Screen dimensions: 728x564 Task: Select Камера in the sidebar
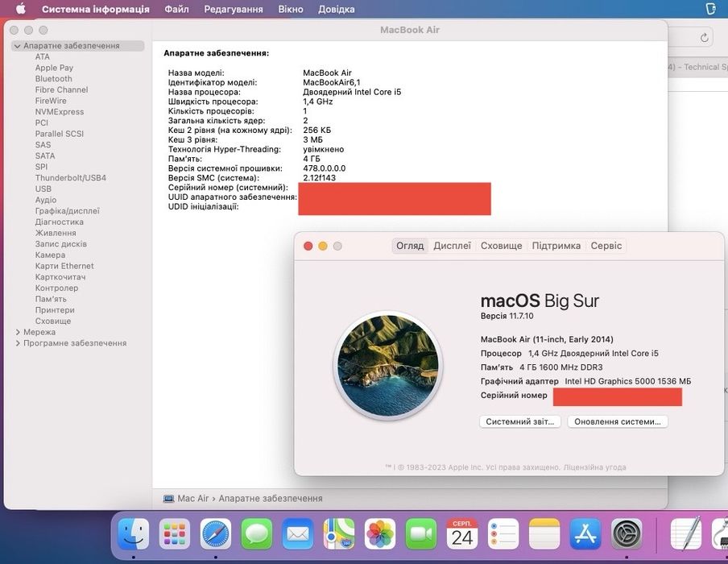pos(50,255)
